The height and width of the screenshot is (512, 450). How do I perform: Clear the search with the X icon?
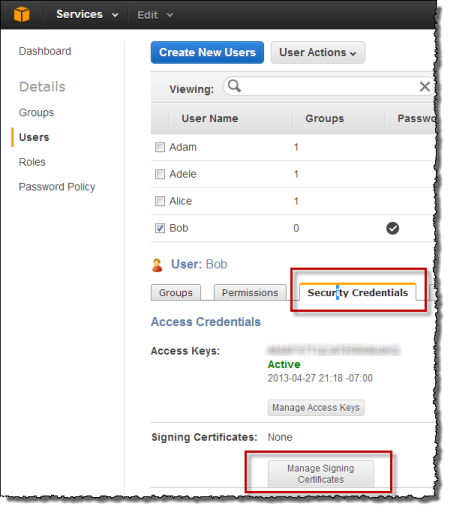425,87
